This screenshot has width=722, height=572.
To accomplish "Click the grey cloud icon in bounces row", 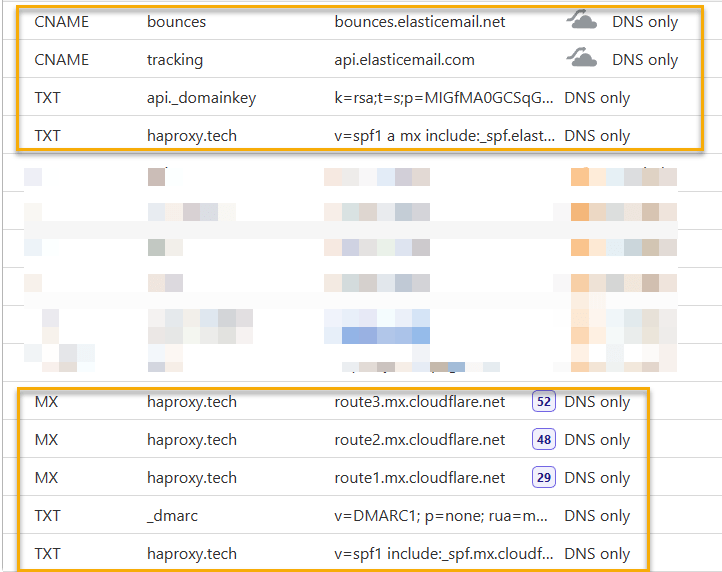I will (x=582, y=20).
